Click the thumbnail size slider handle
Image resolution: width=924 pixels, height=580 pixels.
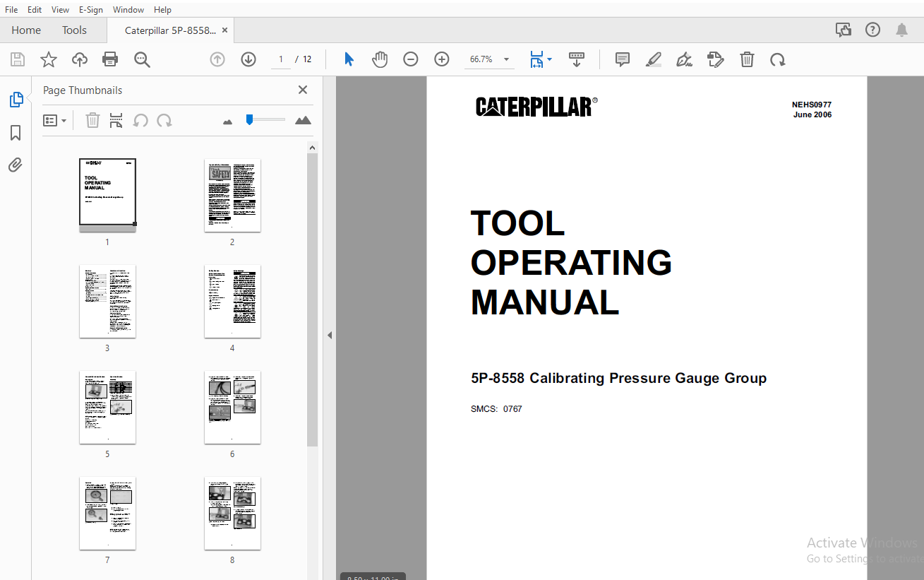[x=249, y=119]
